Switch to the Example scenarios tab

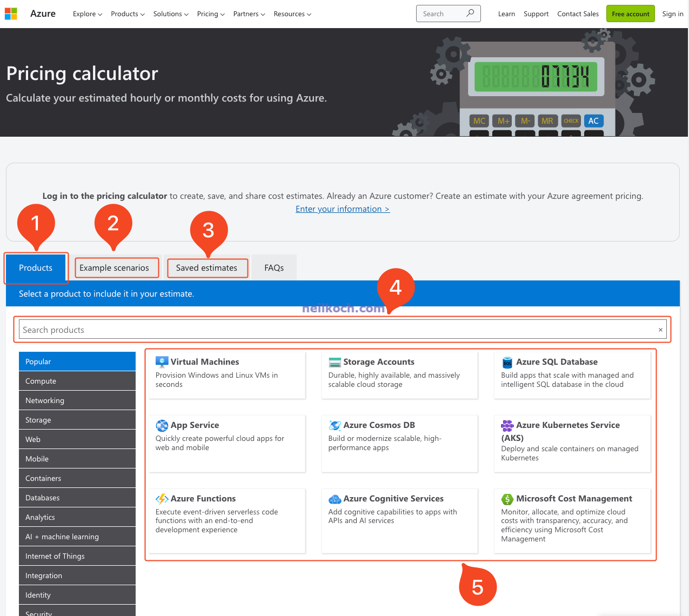114,267
